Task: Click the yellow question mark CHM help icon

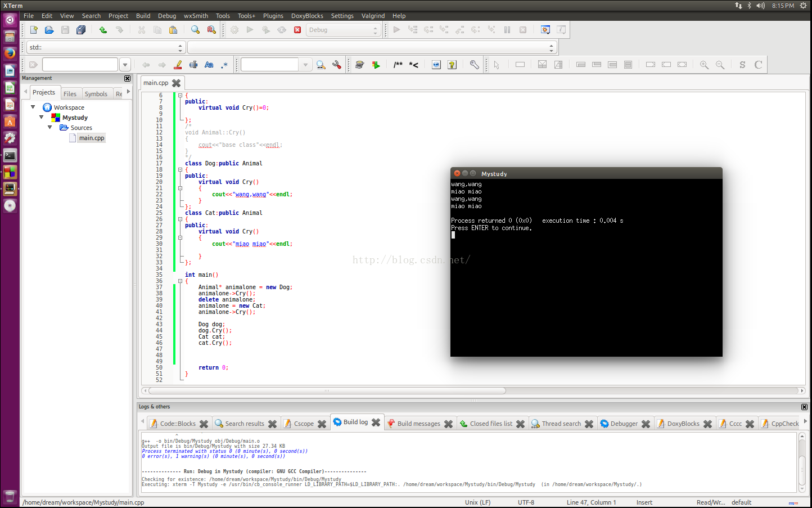Action: (452, 65)
